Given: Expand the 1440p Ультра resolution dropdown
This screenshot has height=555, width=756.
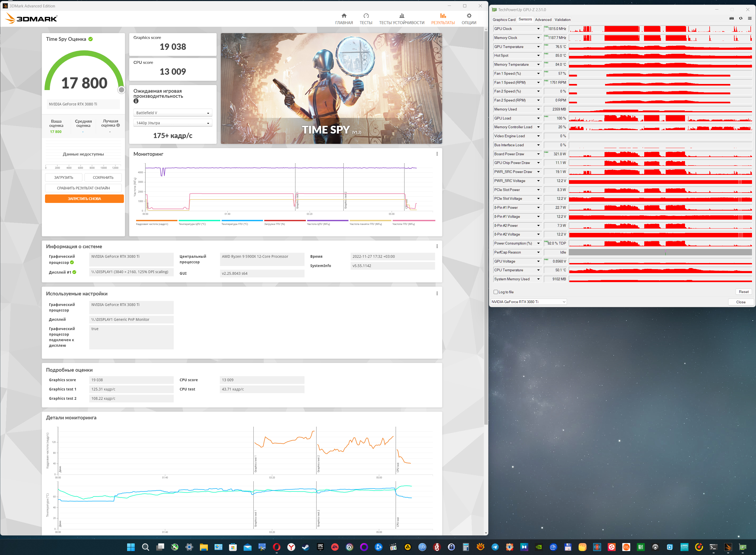Looking at the screenshot, I should tap(173, 123).
